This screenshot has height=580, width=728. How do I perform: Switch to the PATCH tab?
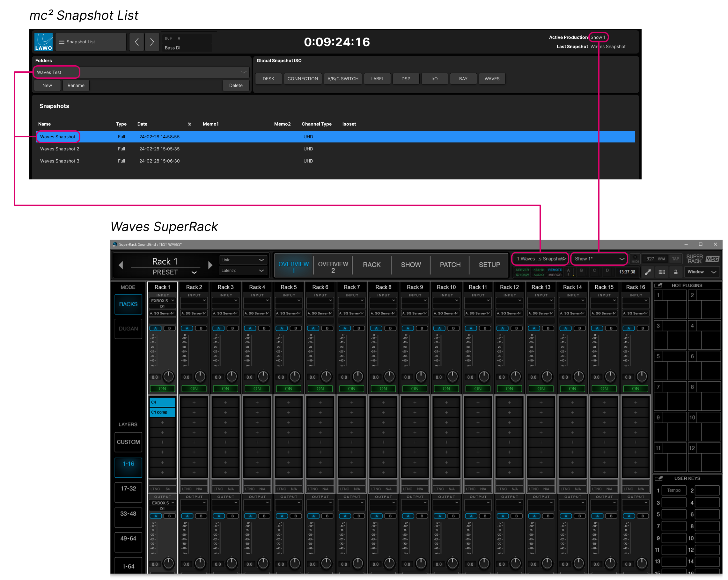click(x=450, y=265)
